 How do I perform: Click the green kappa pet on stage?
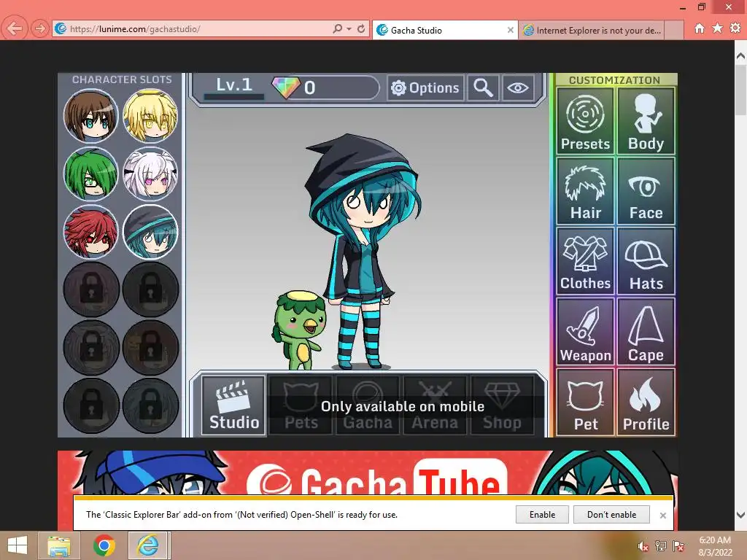pyautogui.click(x=298, y=330)
